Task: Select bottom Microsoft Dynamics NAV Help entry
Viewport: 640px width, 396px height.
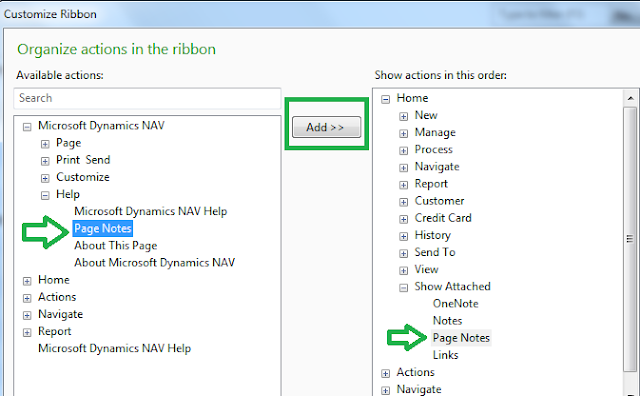Action: 115,349
